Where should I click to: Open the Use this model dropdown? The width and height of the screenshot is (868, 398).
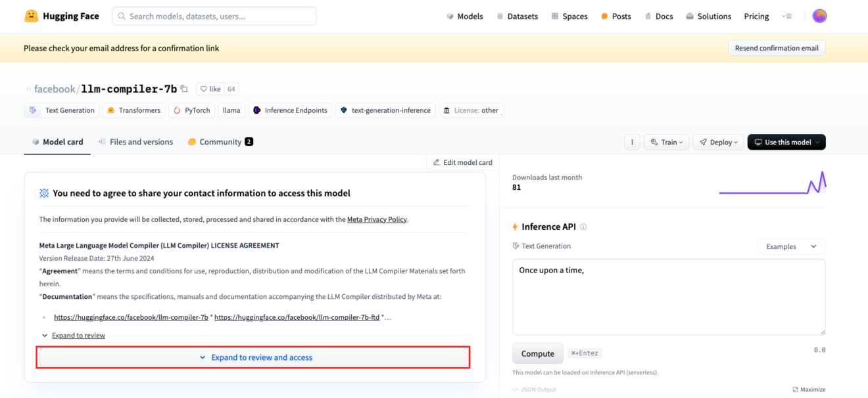coord(786,142)
